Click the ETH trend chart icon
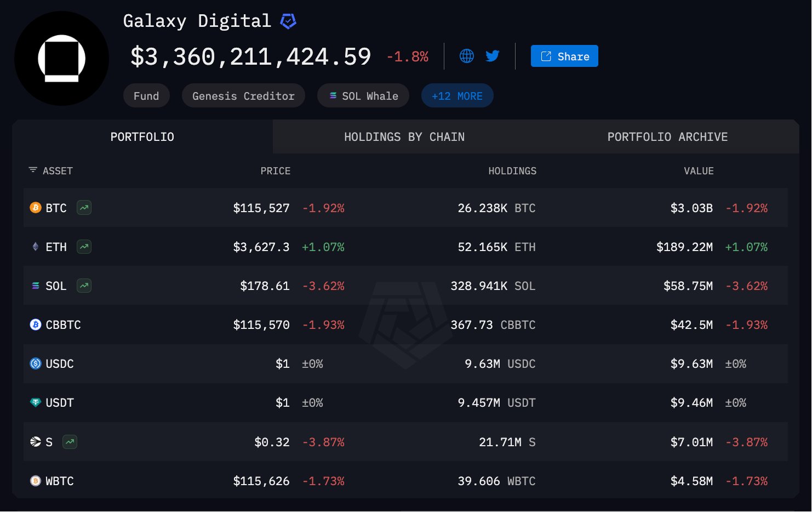The image size is (812, 512). point(84,247)
